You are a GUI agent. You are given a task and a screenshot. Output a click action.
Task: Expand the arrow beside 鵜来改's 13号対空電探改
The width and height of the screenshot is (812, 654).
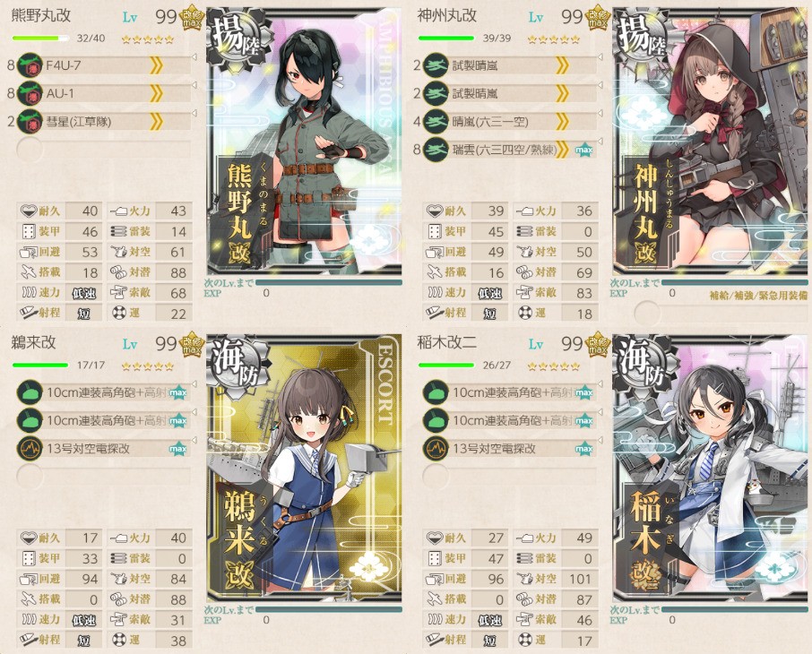194,440
